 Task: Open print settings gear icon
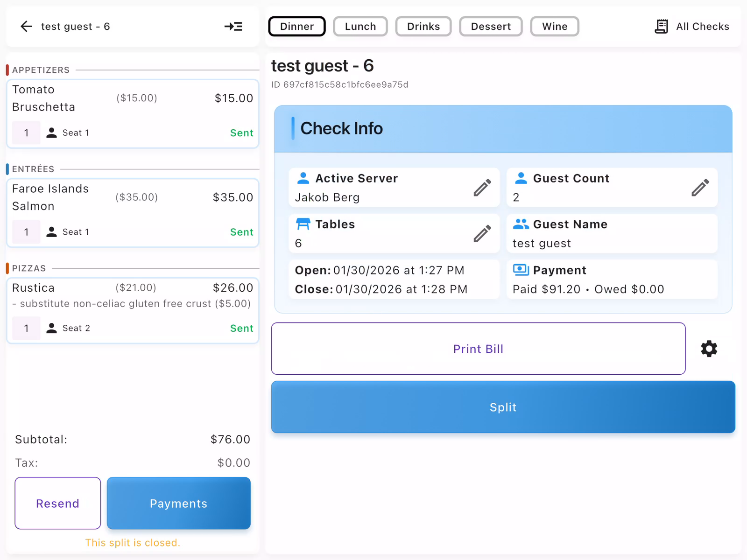(709, 349)
